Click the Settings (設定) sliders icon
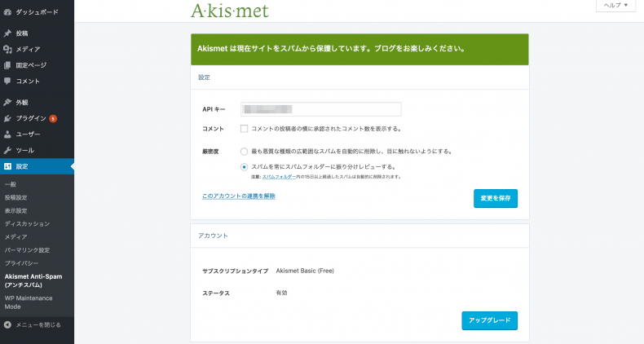The height and width of the screenshot is (344, 644). pos(7,166)
